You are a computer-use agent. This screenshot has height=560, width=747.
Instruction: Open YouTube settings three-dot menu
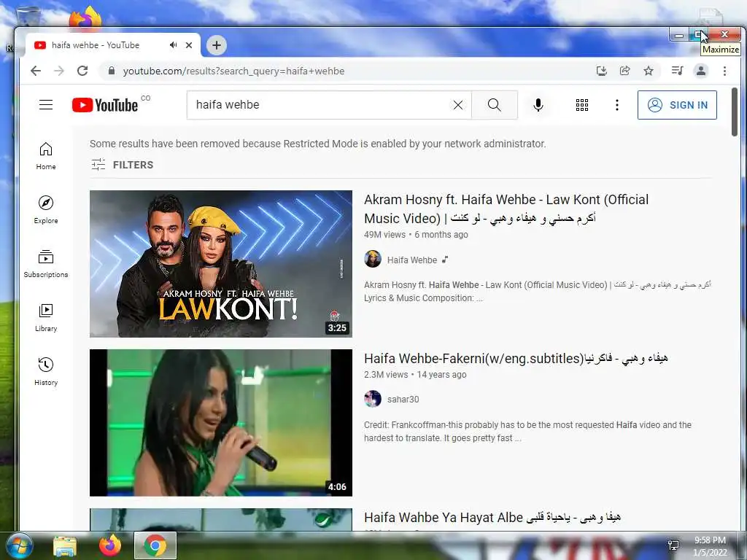(617, 105)
